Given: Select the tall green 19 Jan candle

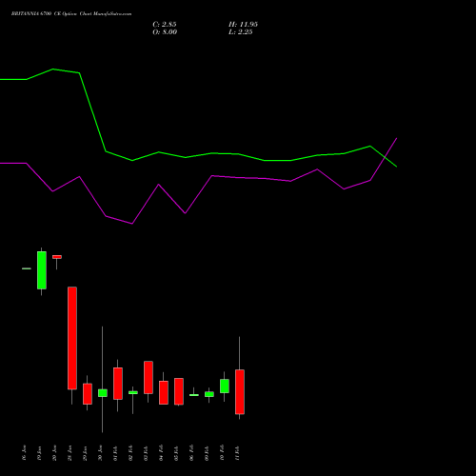Looking at the screenshot, I should [42, 270].
